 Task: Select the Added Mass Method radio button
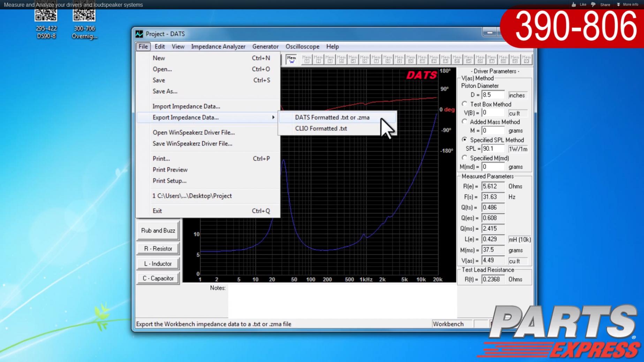(x=464, y=122)
